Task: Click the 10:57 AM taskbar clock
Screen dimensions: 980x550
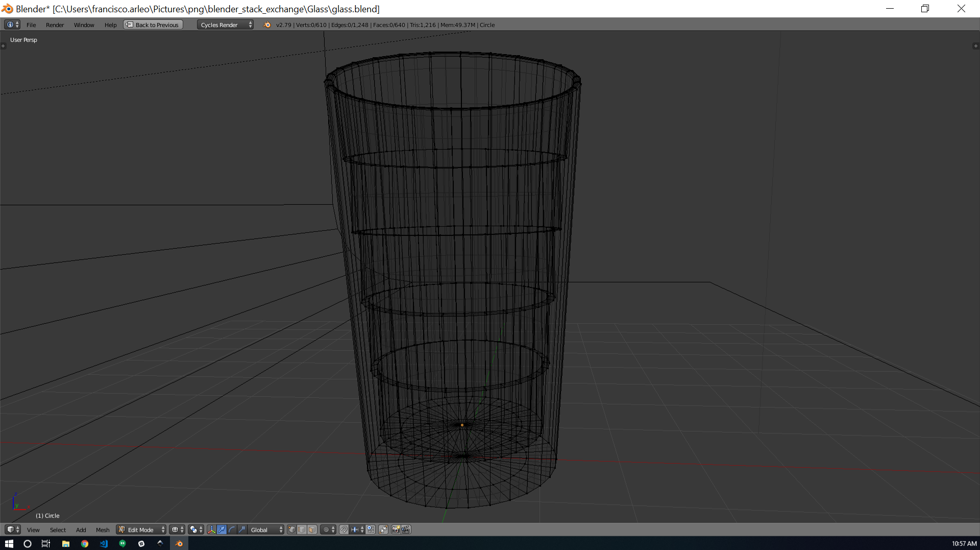Action: [x=964, y=543]
